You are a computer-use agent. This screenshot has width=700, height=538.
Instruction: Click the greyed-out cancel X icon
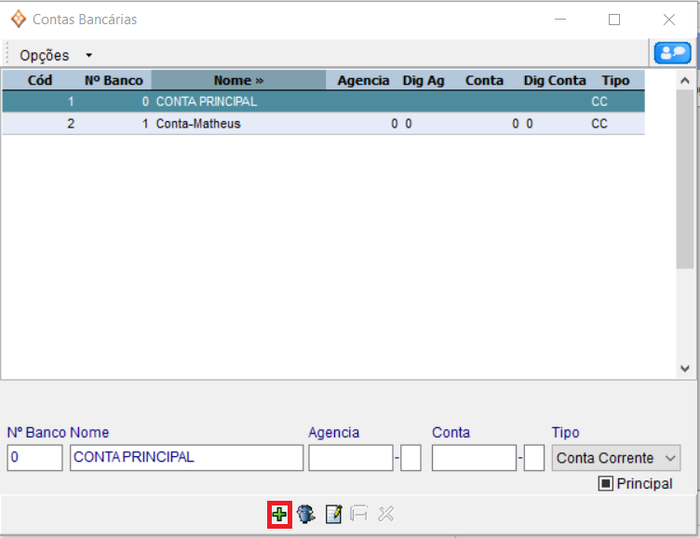[x=386, y=514]
